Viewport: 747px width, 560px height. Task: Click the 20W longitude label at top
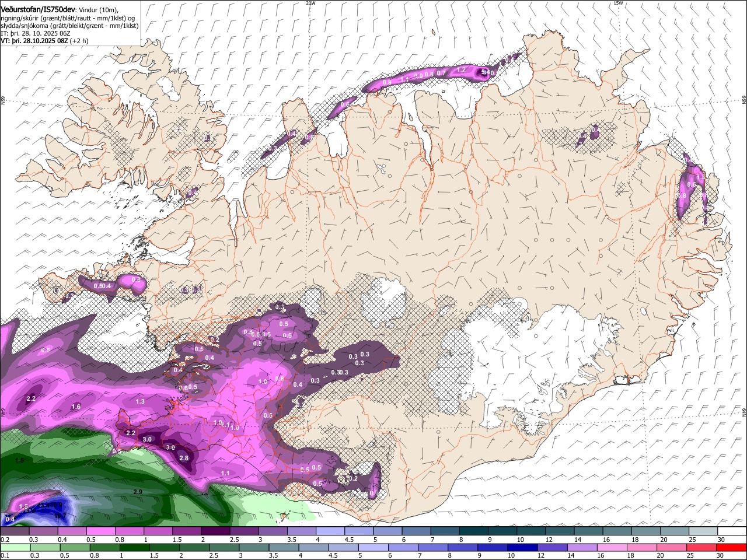pos(310,3)
